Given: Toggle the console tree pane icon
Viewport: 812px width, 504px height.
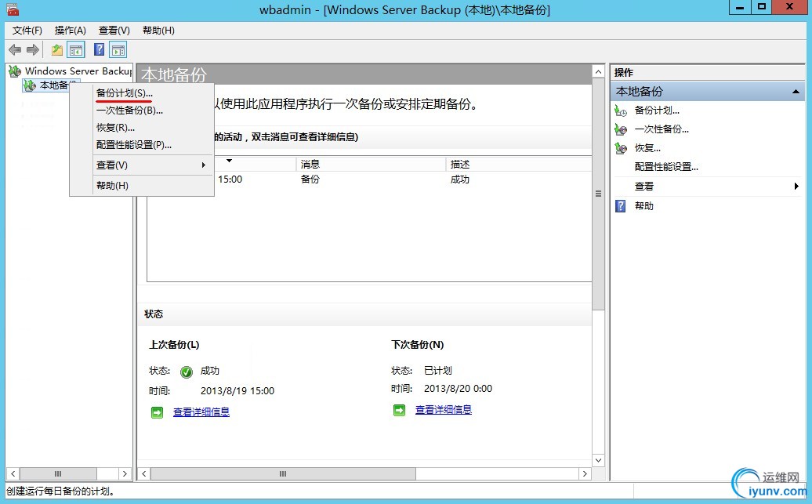Looking at the screenshot, I should [75, 49].
